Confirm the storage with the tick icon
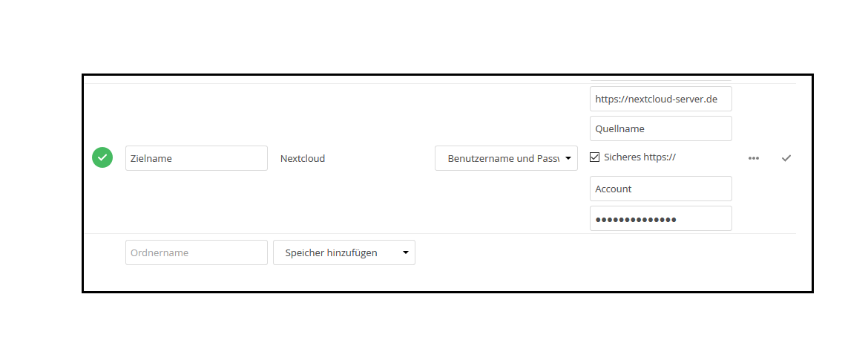868x349 pixels. click(x=786, y=158)
